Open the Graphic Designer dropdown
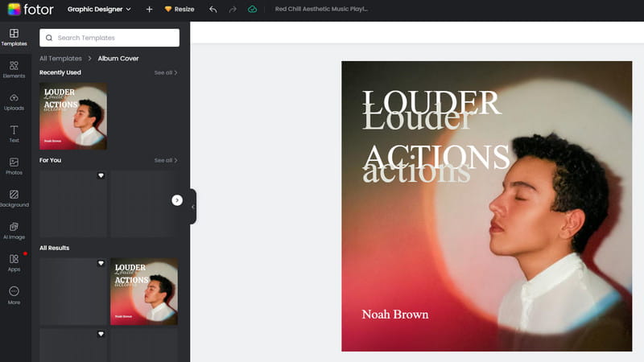 pyautogui.click(x=99, y=9)
